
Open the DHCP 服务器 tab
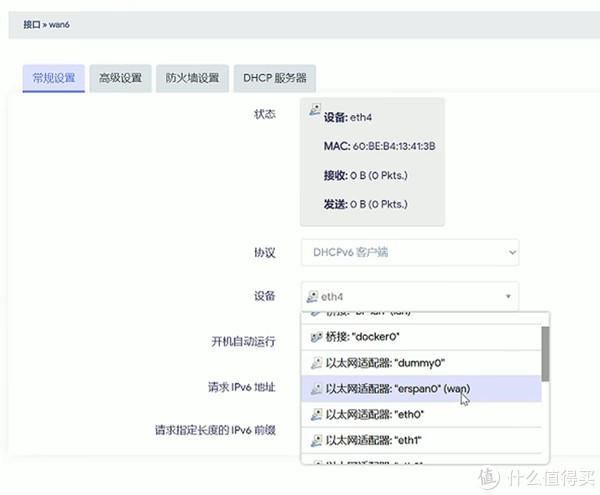pyautogui.click(x=275, y=78)
